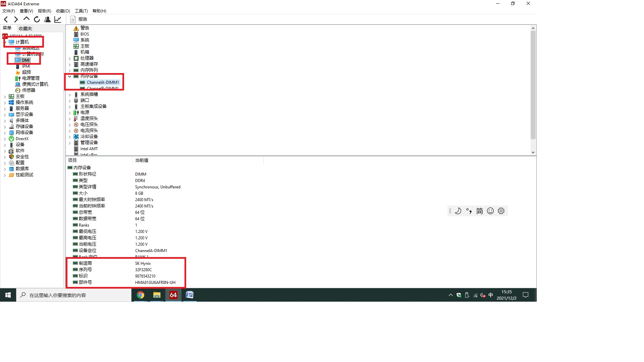This screenshot has width=644, height=362.
Task: Click the Up level arrow icon
Action: 26,19
